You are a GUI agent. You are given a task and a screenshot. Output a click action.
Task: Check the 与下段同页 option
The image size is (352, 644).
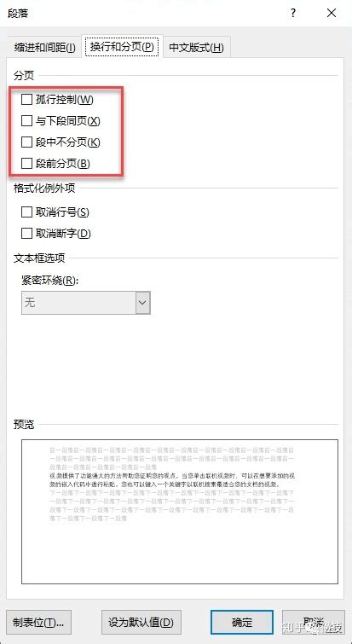(x=26, y=121)
